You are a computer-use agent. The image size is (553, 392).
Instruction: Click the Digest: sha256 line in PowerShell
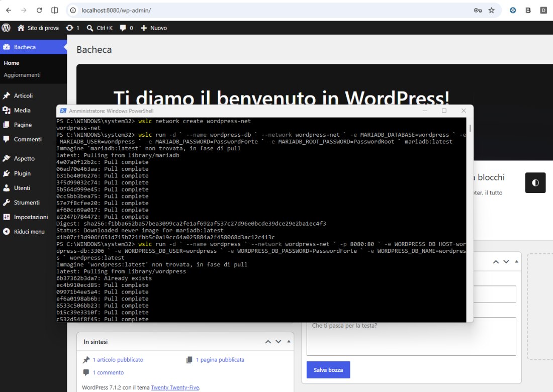click(191, 224)
